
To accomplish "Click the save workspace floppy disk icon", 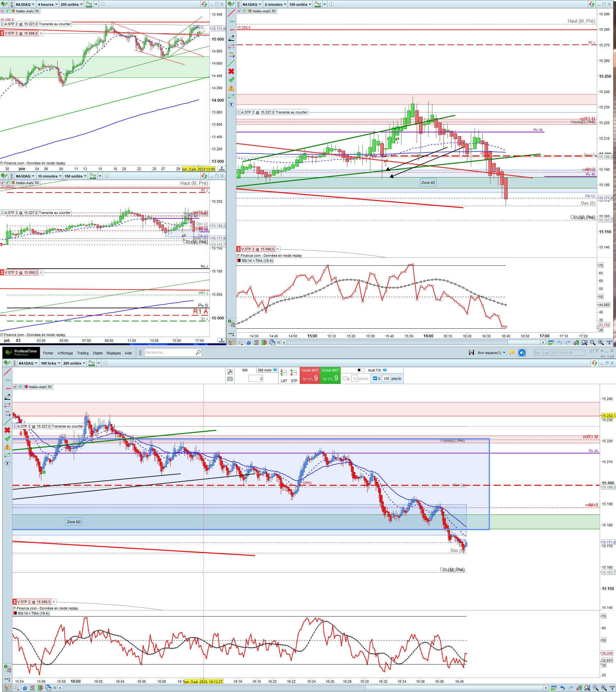I will coord(471,353).
